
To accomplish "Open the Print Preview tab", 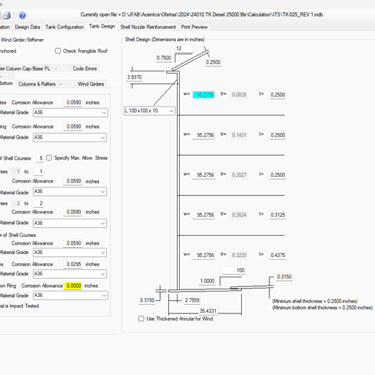I will [194, 27].
